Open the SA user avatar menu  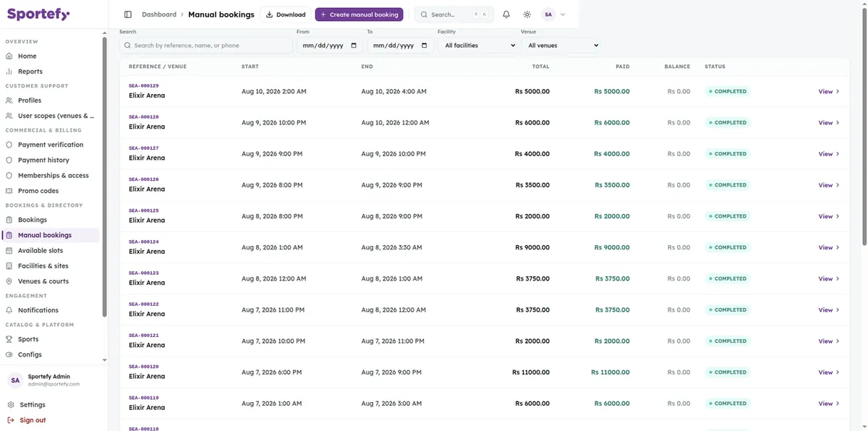point(548,14)
